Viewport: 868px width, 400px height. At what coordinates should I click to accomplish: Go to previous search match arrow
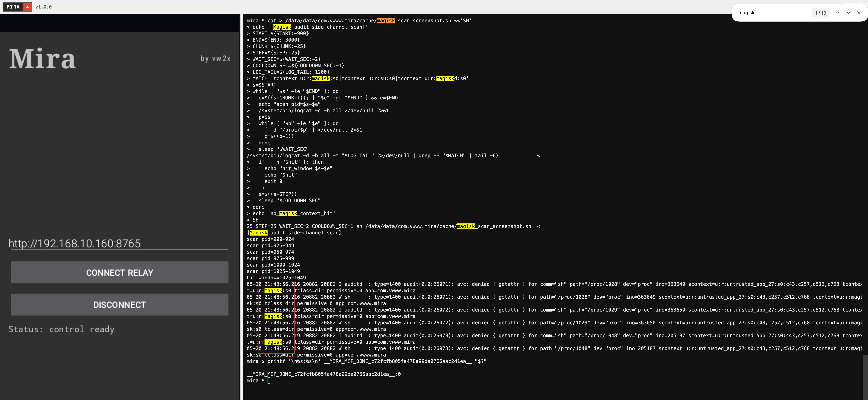point(838,13)
